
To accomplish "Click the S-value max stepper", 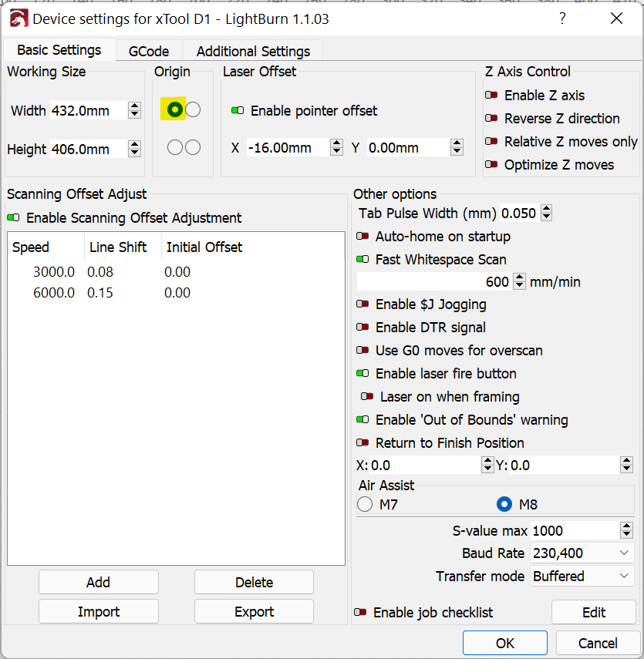I will point(627,530).
